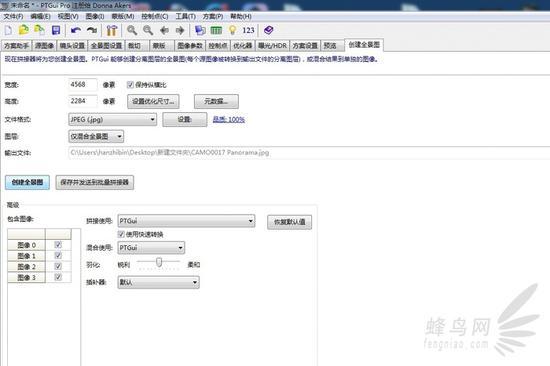Click the 设置 button beside file format
The width and height of the screenshot is (550, 366).
click(x=185, y=120)
